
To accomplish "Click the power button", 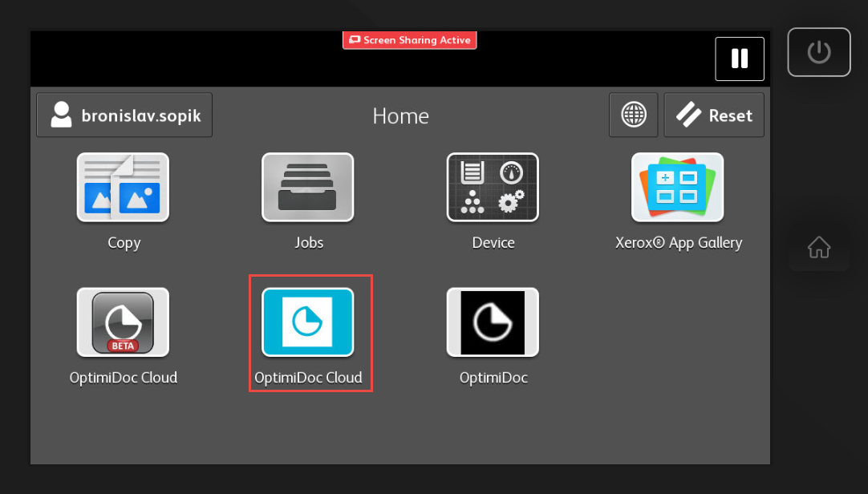I will [x=819, y=52].
